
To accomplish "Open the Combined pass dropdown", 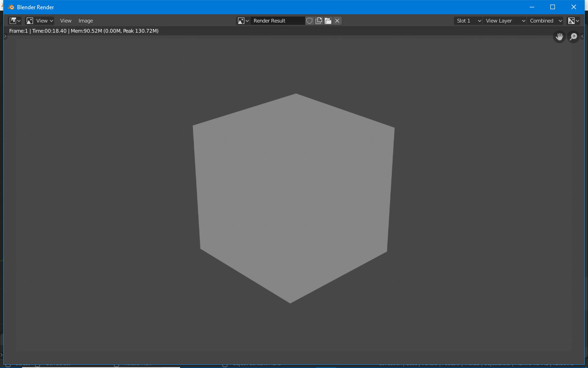I will point(545,21).
